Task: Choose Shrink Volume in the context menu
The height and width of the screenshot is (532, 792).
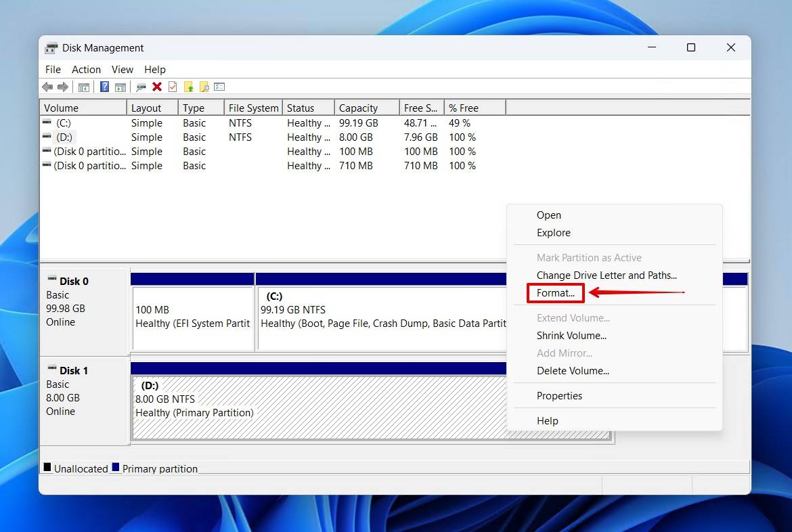Action: [x=572, y=335]
